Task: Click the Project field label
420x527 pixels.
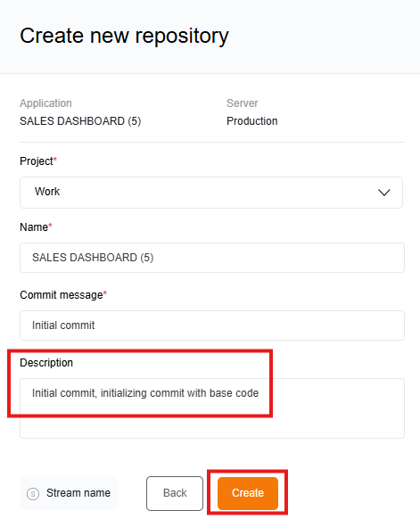Action: tap(38, 161)
